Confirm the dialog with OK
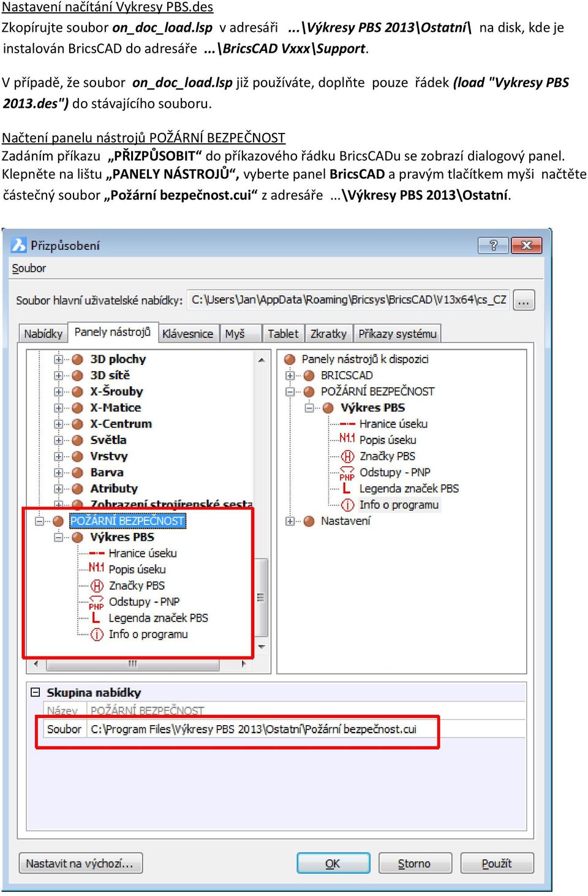 point(333,864)
